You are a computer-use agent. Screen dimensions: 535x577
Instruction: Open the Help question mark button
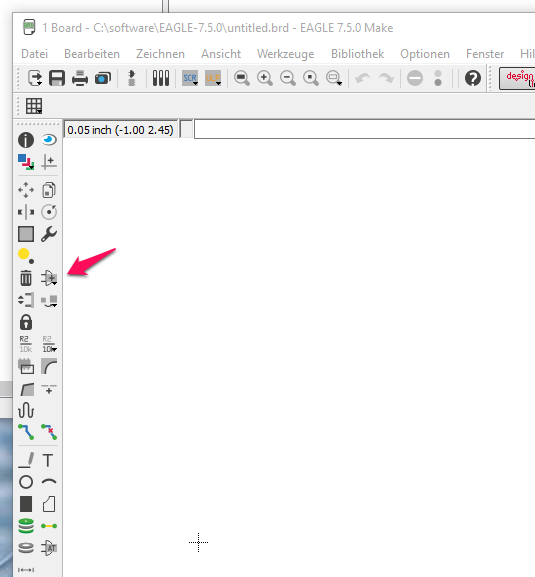tap(473, 78)
